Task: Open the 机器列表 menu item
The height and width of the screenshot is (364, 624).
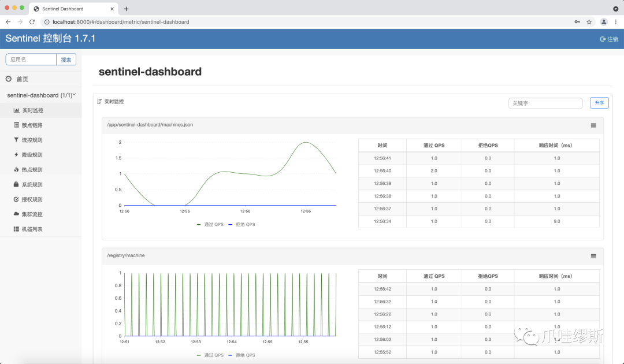Action: click(x=40, y=229)
